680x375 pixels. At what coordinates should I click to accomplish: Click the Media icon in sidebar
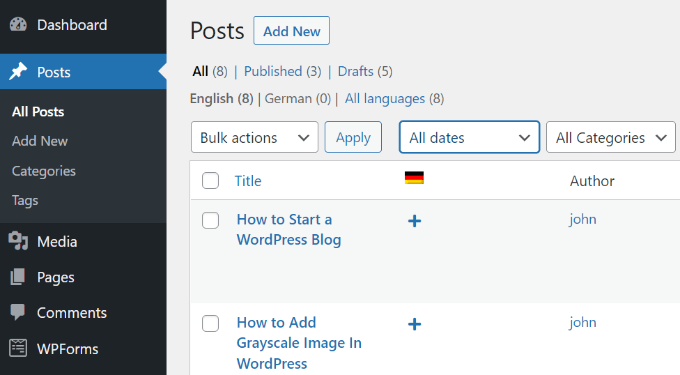(18, 241)
